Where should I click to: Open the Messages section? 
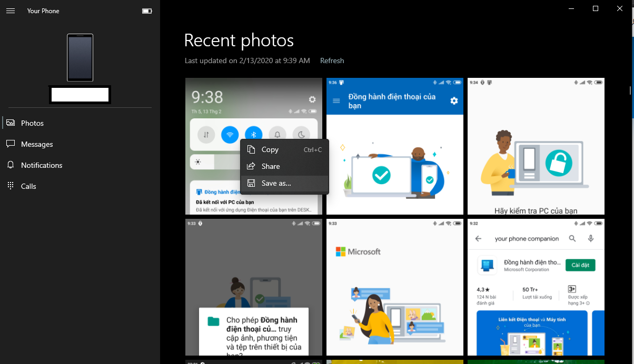coord(80,144)
